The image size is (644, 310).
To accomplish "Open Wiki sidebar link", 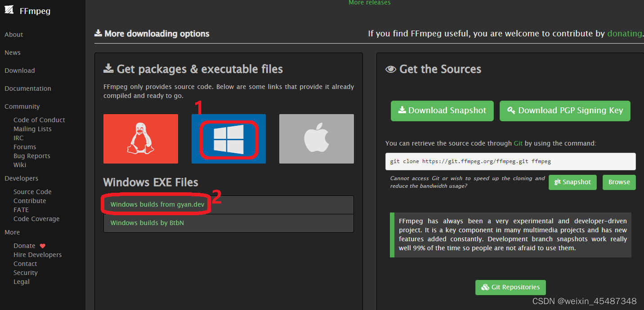I will coord(20,165).
